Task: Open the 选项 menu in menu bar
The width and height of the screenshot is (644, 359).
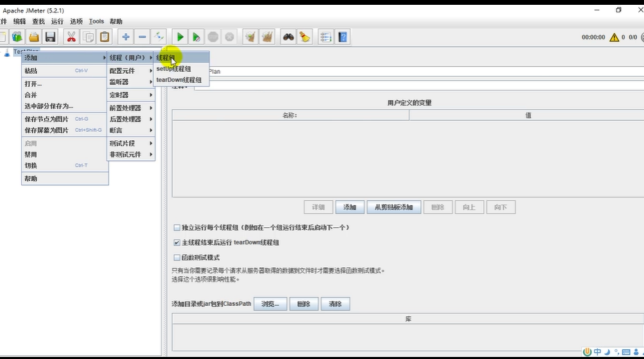Action: click(76, 21)
